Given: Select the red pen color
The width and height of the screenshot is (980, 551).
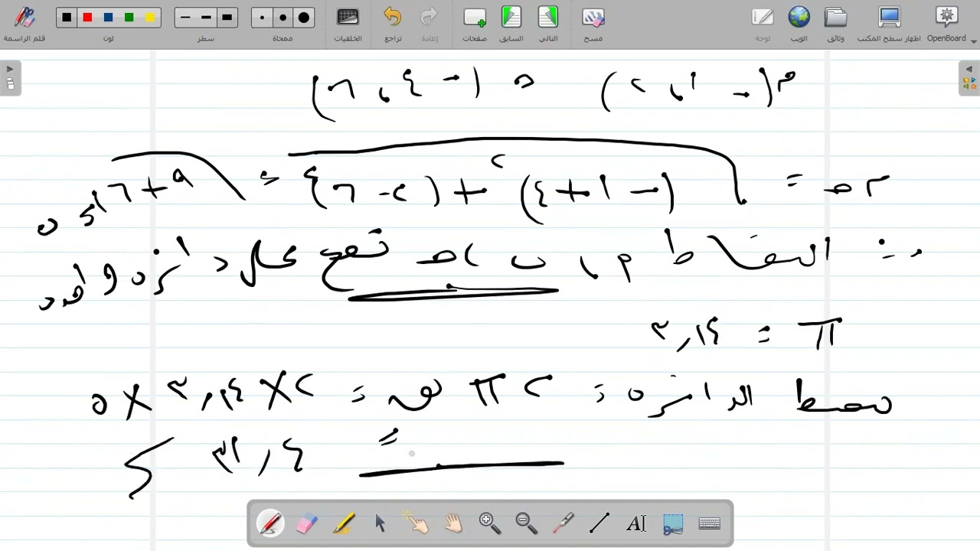Looking at the screenshot, I should click(87, 18).
